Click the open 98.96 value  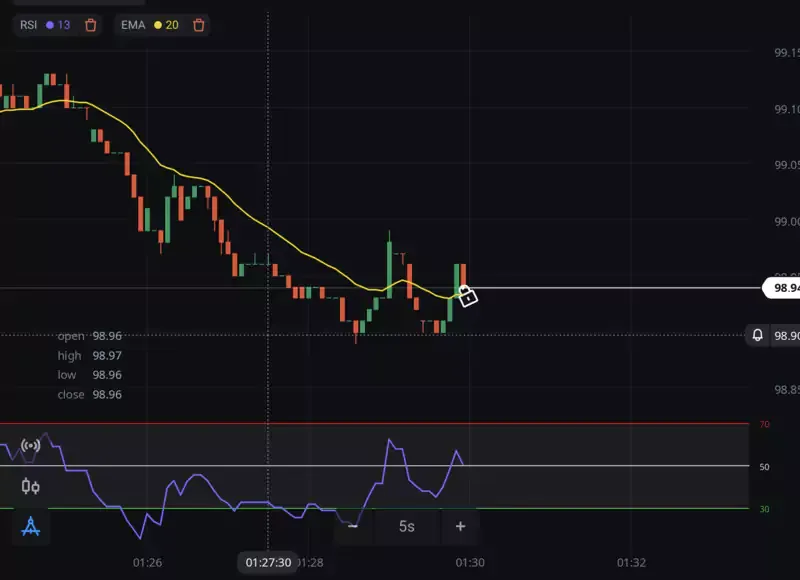pyautogui.click(x=107, y=336)
